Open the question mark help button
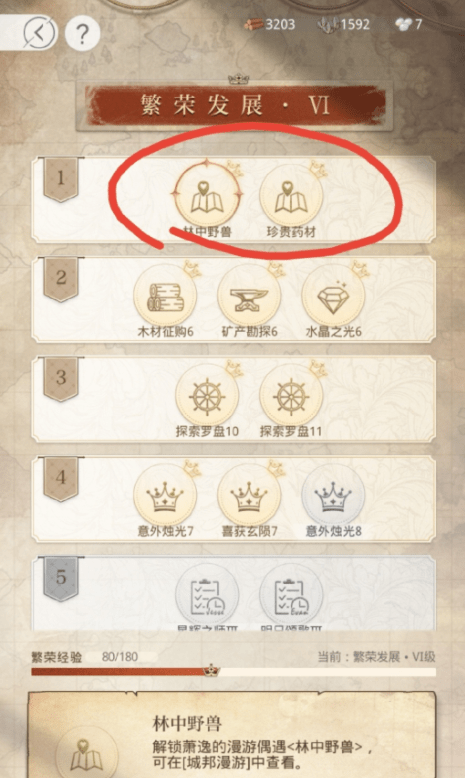This screenshot has height=778, width=465. (x=82, y=33)
